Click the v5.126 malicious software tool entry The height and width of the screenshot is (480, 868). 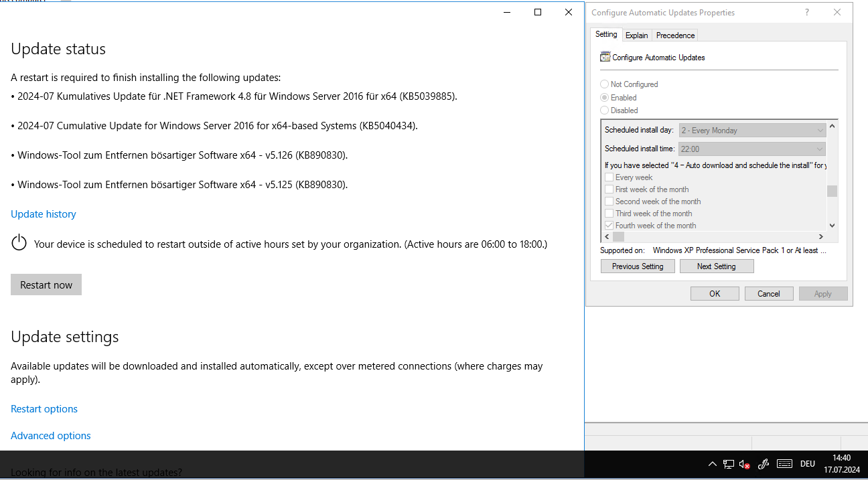179,155
